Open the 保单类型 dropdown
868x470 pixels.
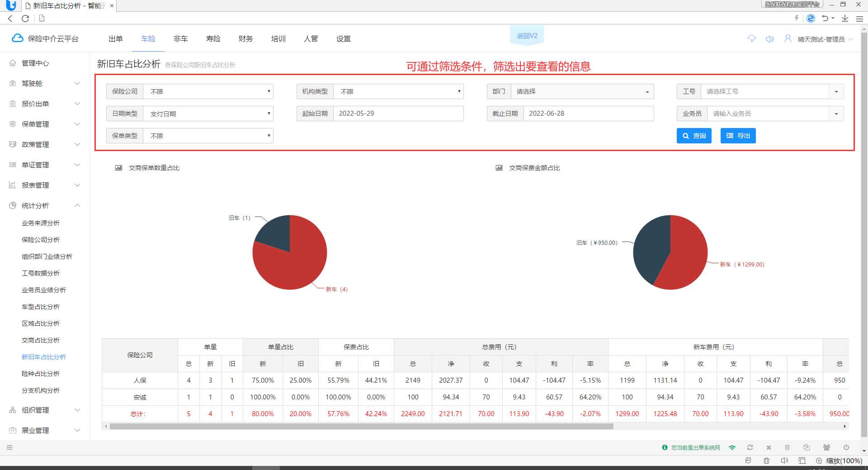pyautogui.click(x=208, y=136)
